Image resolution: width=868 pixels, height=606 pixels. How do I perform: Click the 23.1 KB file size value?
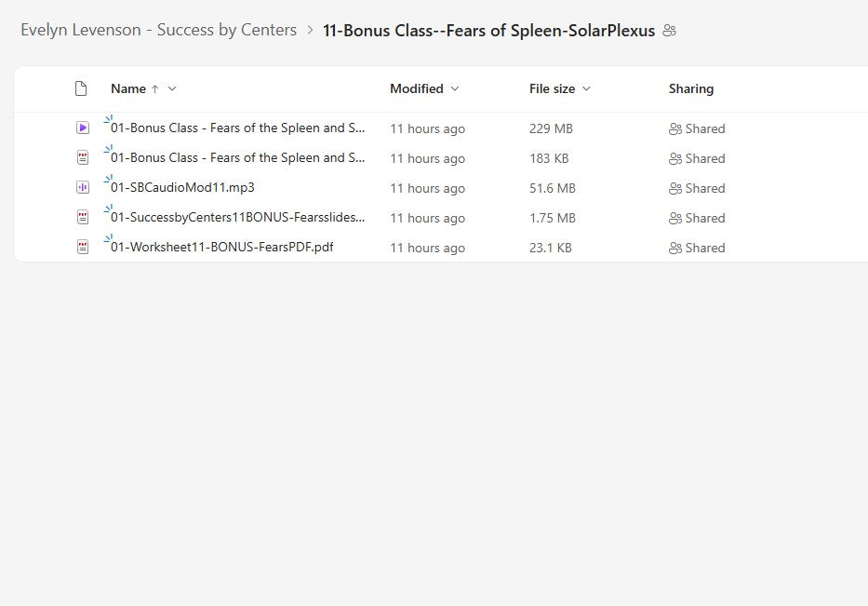tap(550, 249)
